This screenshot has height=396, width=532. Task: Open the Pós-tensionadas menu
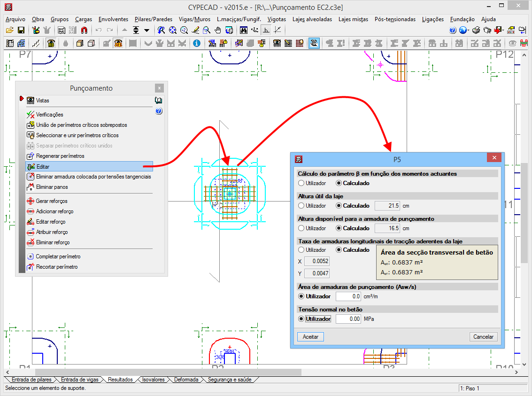tap(395, 19)
